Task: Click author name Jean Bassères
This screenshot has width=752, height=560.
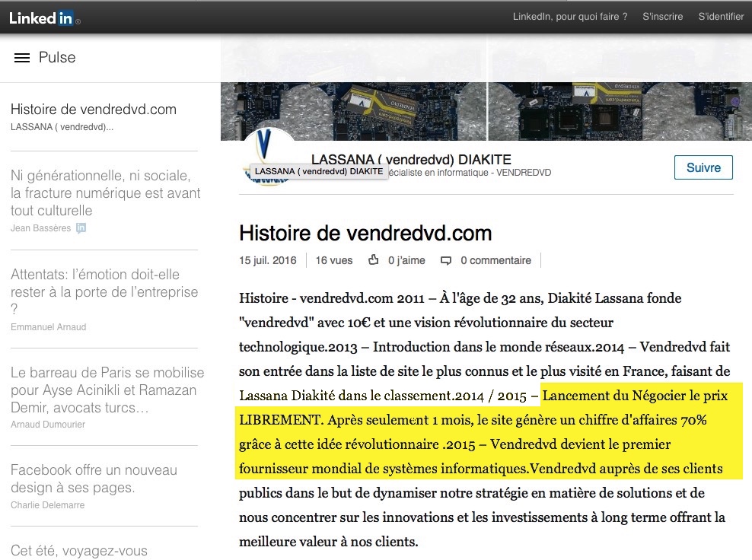Action: [41, 228]
